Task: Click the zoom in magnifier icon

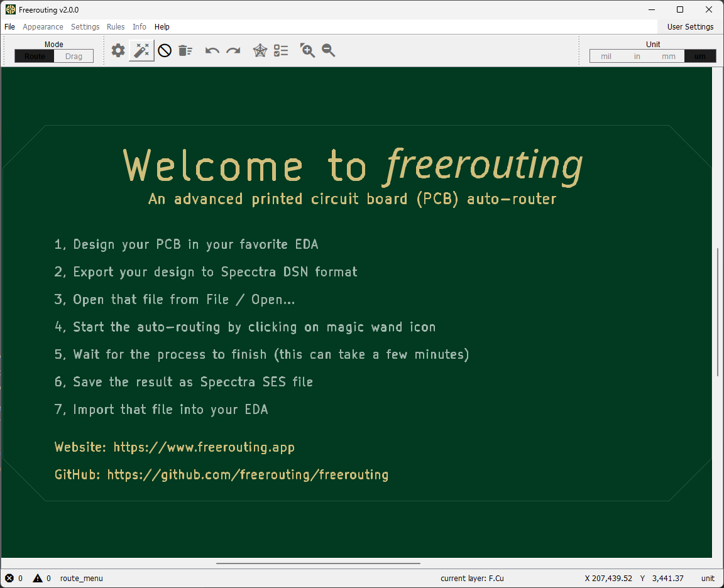Action: coord(307,50)
